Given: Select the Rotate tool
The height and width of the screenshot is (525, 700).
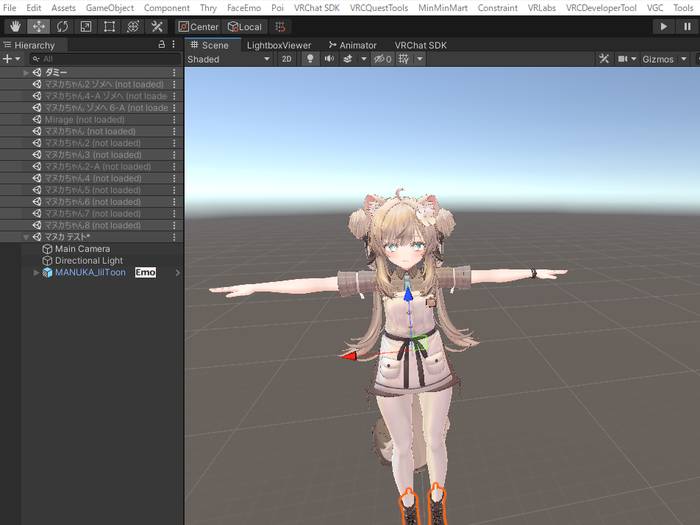Looking at the screenshot, I should coord(62,27).
